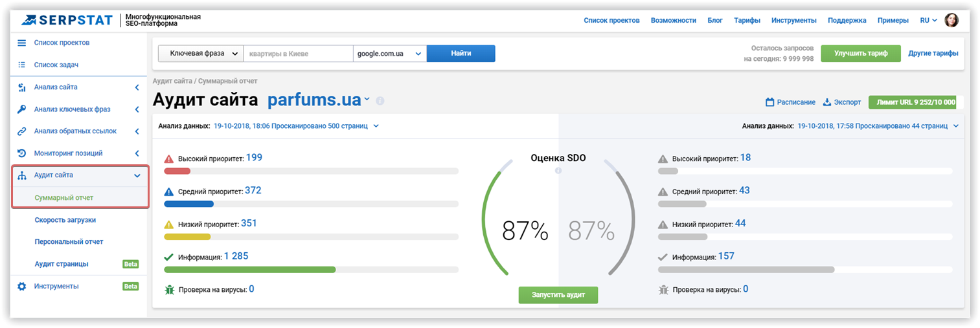Viewport: 980px width, 328px height.
Task: Click the gray warning icon for Средний приоритет 43
Action: [x=663, y=191]
